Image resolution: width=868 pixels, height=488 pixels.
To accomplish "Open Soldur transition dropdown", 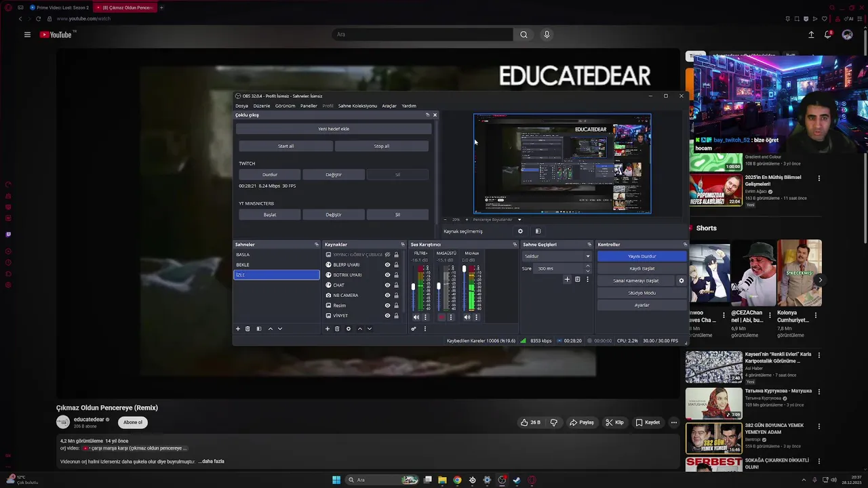I will tap(557, 256).
